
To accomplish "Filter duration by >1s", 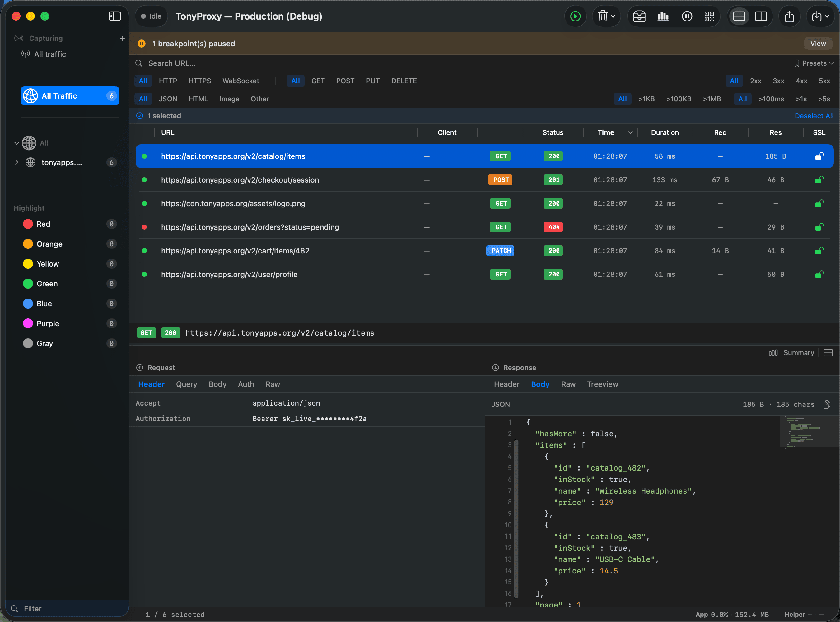I will [x=801, y=99].
